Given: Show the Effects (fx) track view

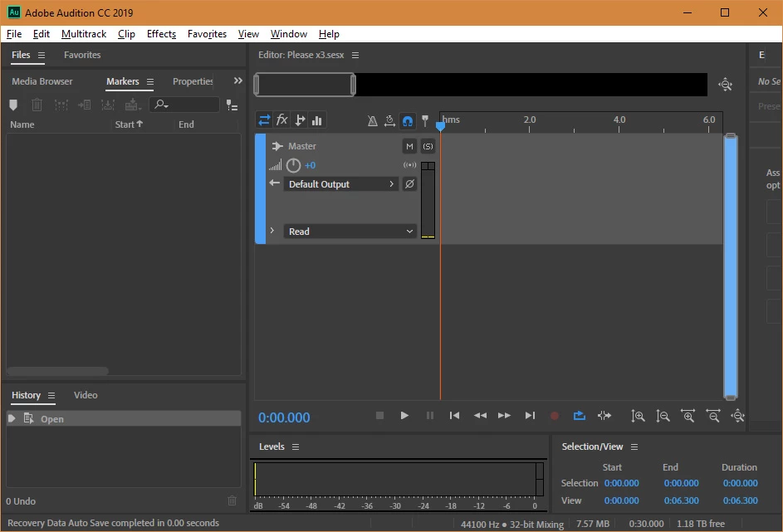Looking at the screenshot, I should [282, 120].
